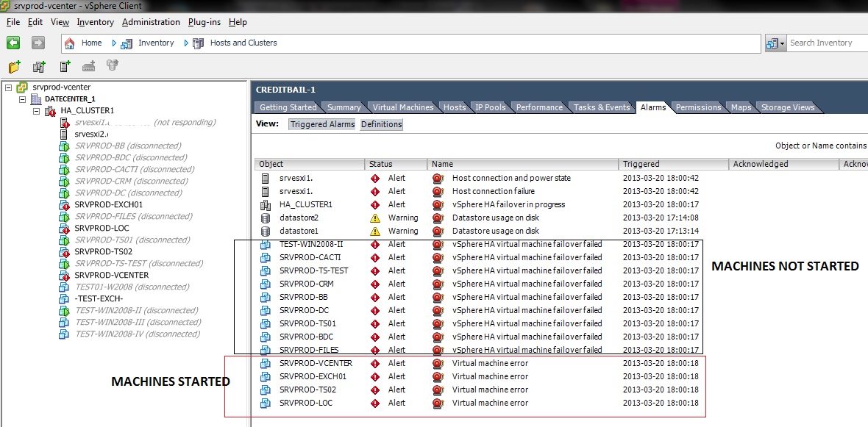Click the red alert icon in the SRVPROD-CACTI alarm row
868x427 pixels.
click(x=375, y=257)
